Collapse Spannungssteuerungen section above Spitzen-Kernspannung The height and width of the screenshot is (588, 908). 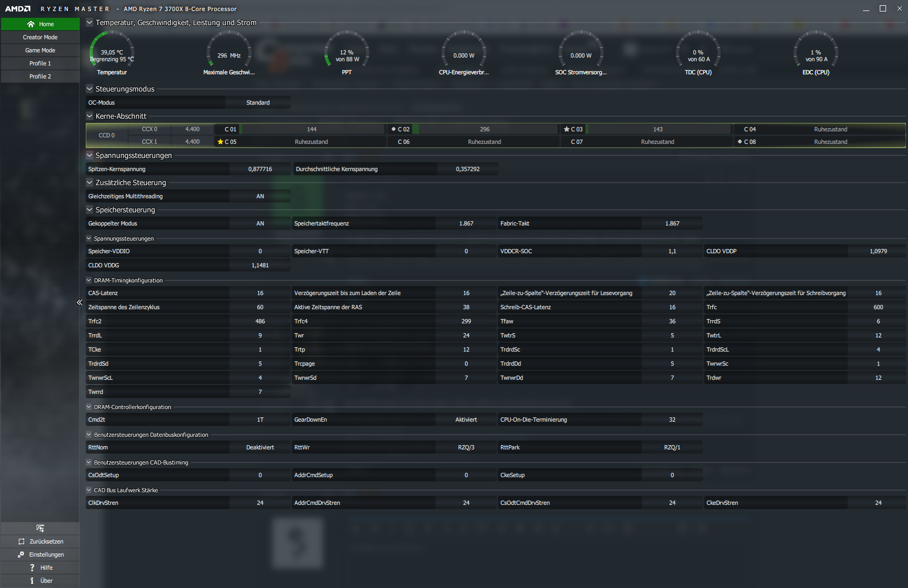click(89, 155)
